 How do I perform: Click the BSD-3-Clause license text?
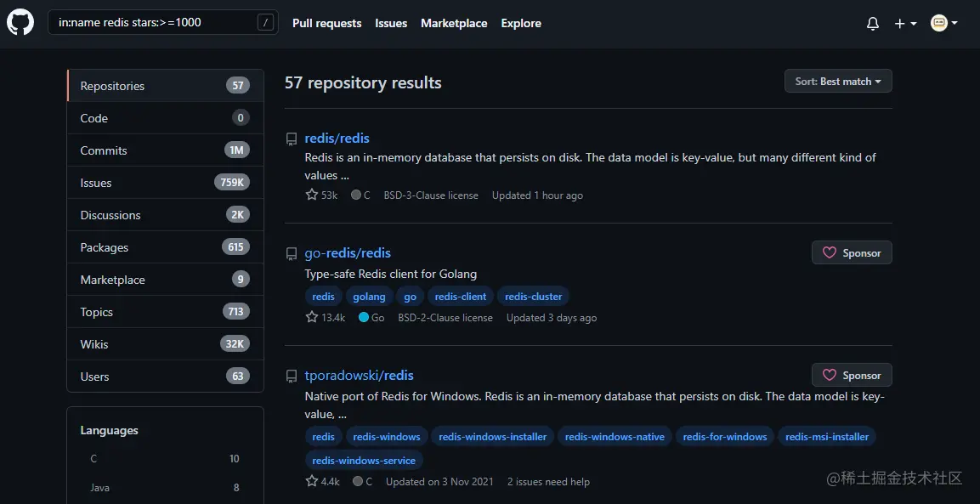click(x=431, y=195)
